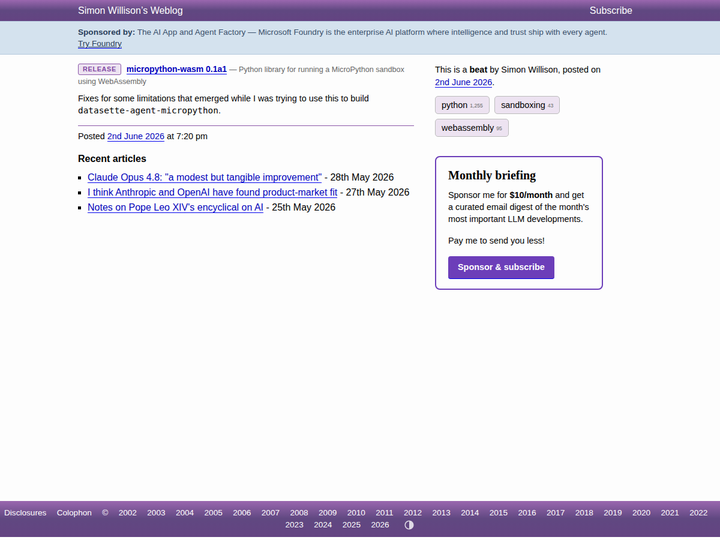This screenshot has width=720, height=540.
Task: Go to the 2017 archive
Action: coord(555,512)
